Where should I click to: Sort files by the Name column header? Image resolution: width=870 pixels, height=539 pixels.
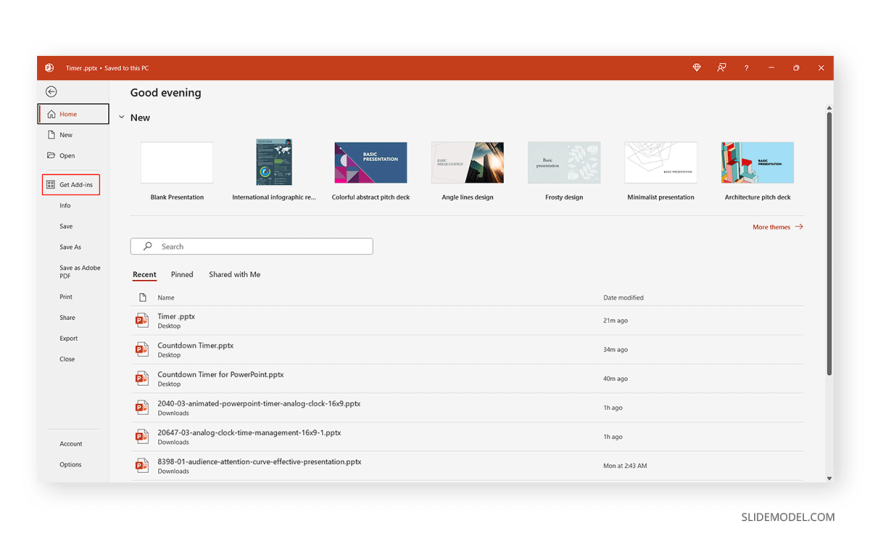click(165, 298)
